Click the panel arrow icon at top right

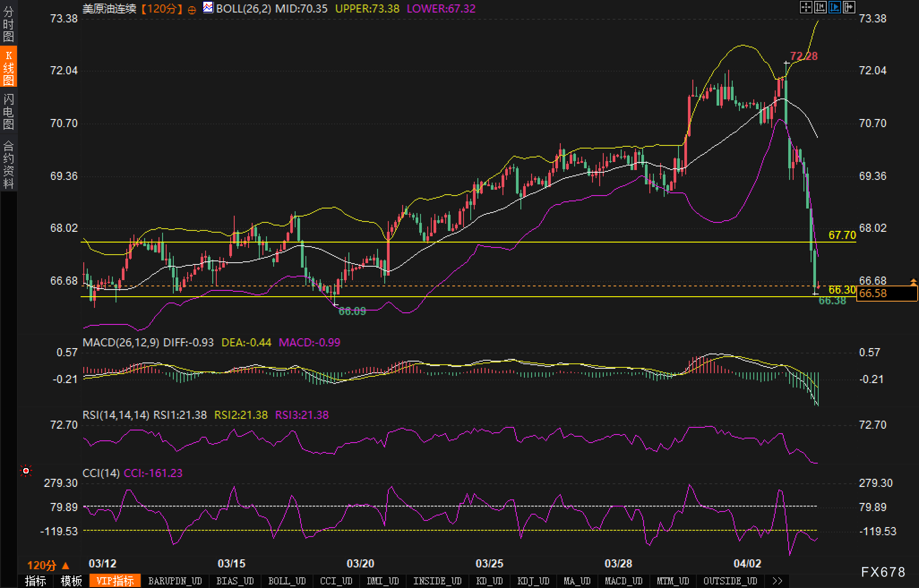pyautogui.click(x=849, y=8)
